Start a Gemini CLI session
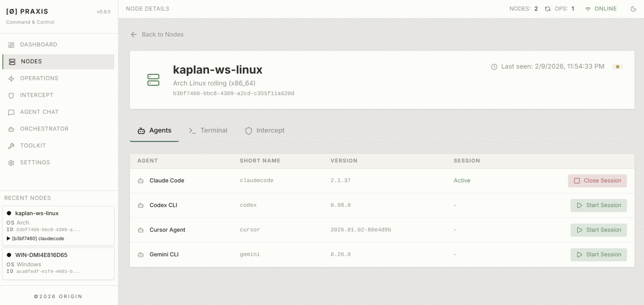 click(x=598, y=255)
